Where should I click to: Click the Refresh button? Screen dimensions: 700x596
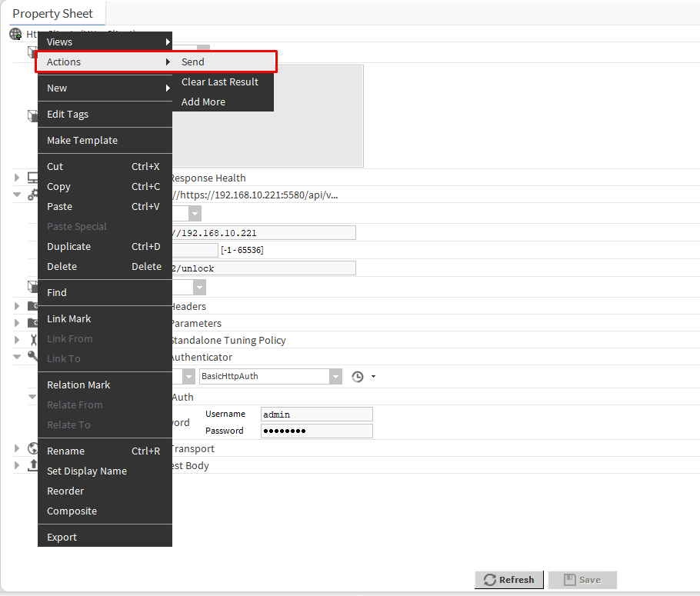point(509,580)
